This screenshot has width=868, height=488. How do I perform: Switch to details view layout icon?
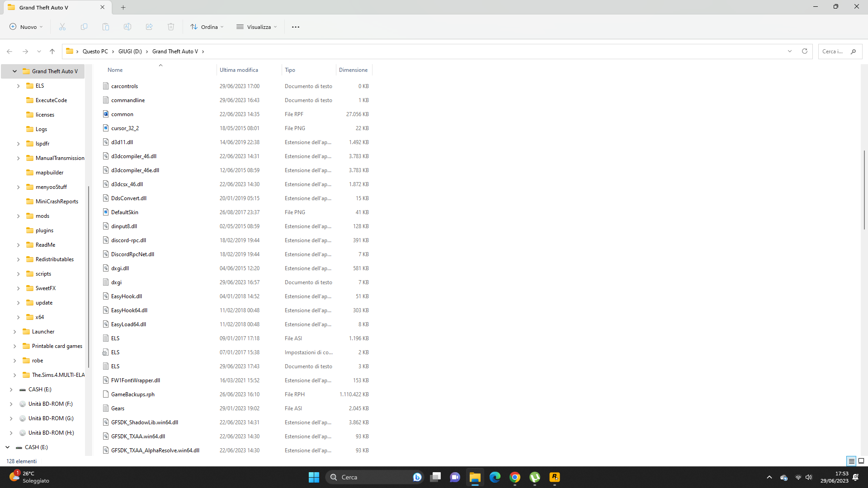(x=851, y=461)
